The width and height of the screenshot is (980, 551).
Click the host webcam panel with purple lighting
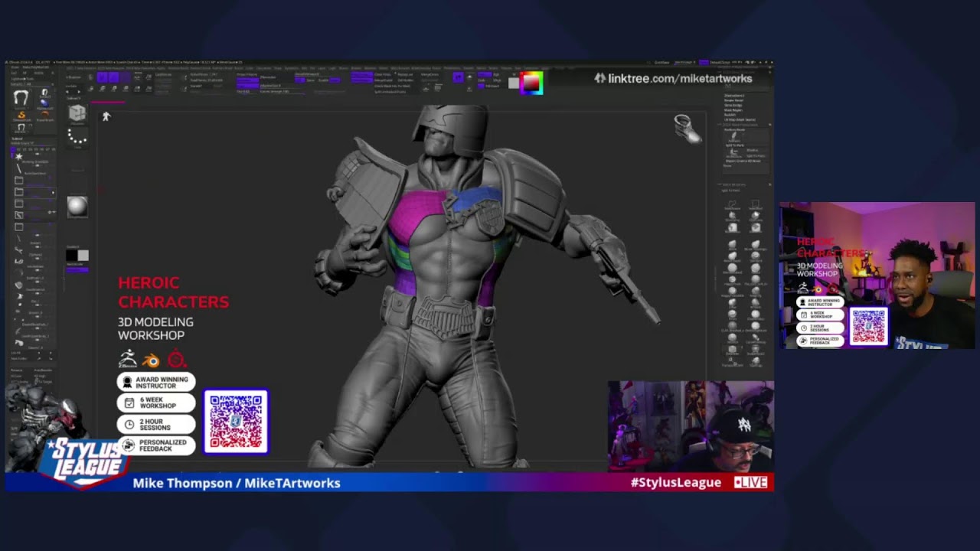(877, 275)
